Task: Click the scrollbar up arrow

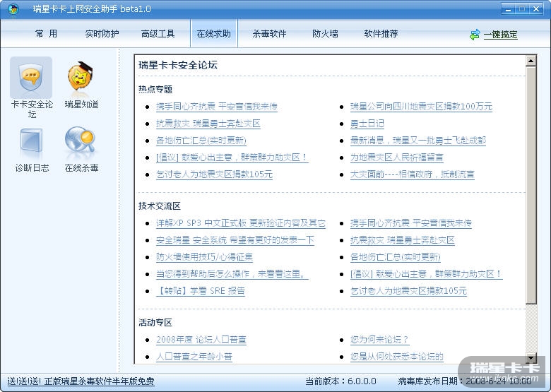Action: coord(531,61)
